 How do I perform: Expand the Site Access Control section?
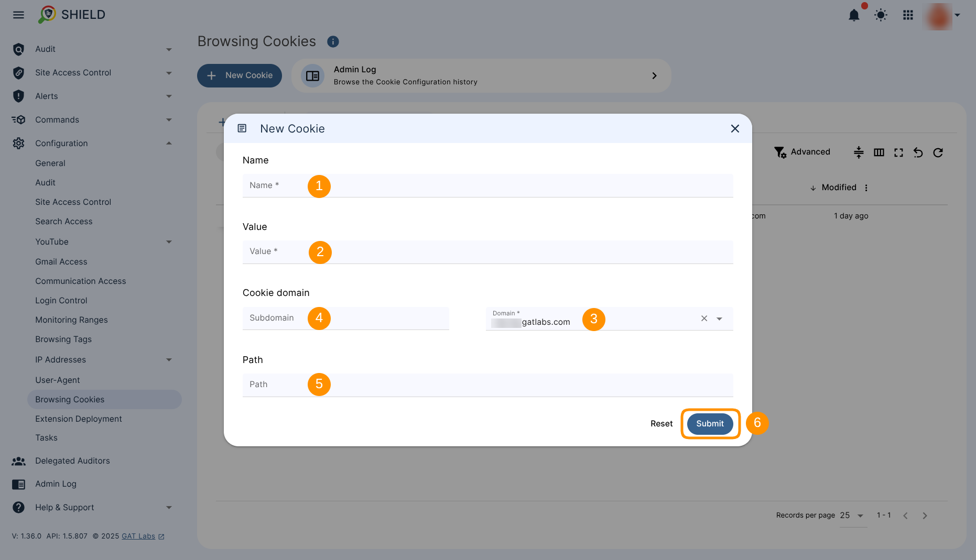(169, 73)
